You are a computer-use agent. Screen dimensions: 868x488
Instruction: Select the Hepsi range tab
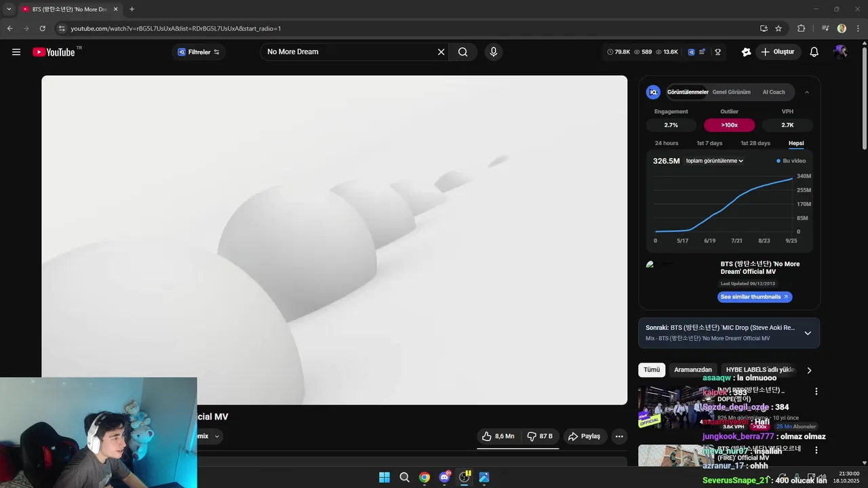coord(796,143)
